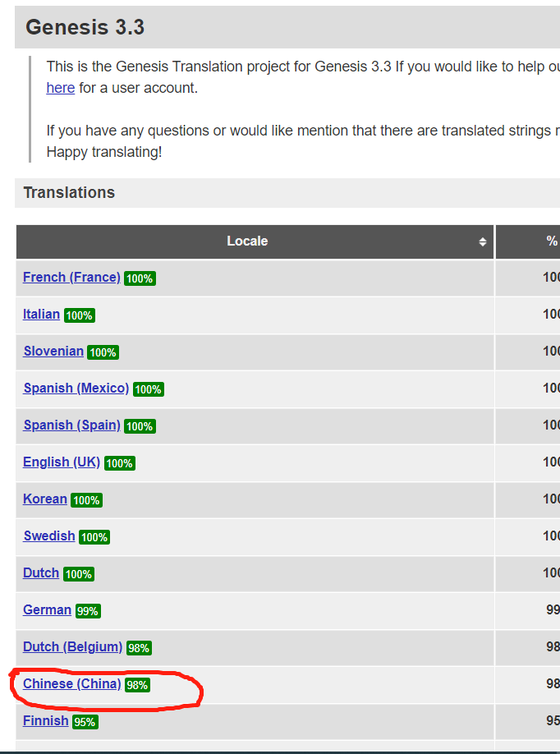The image size is (560, 754).
Task: Open the Dutch locale link
Action: [x=41, y=573]
